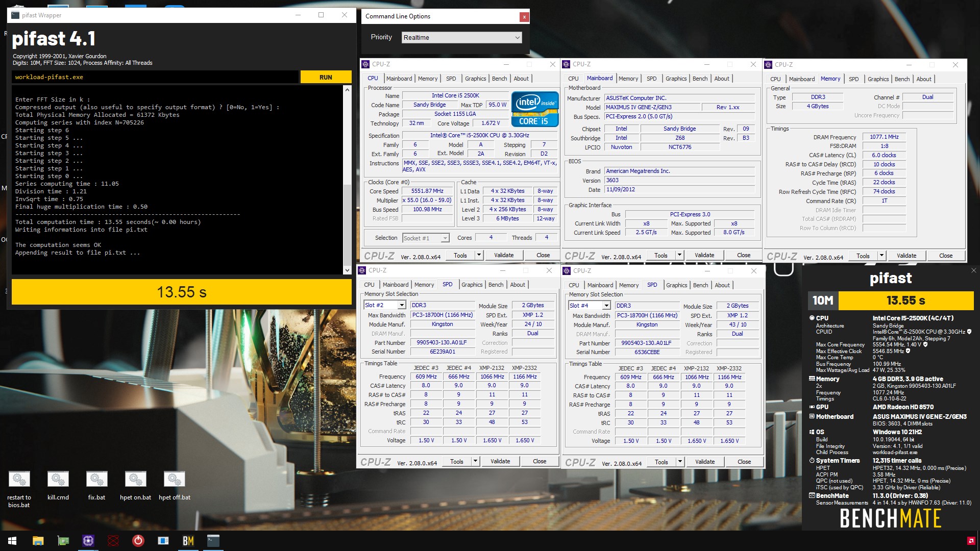This screenshot has height=551, width=980.
Task: Click AMD Radeon HD 8570 GPU entry
Action: pyautogui.click(x=903, y=407)
